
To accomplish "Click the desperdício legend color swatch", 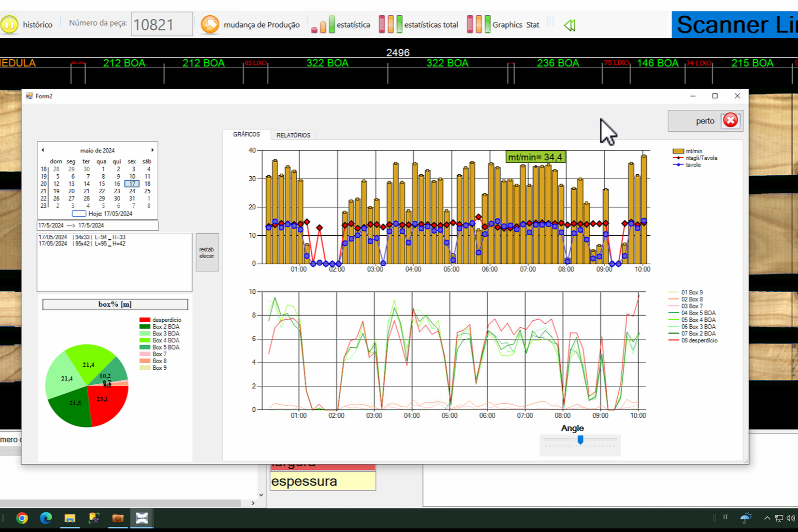I will tap(145, 320).
